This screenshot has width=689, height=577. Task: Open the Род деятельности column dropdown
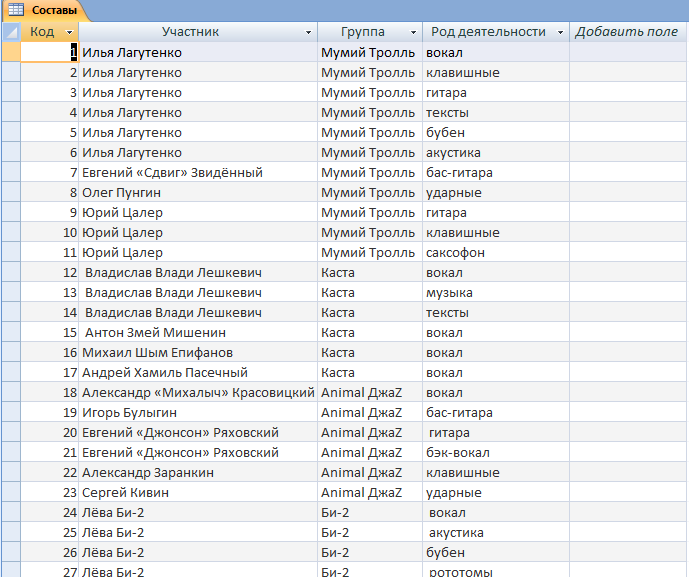point(560,32)
